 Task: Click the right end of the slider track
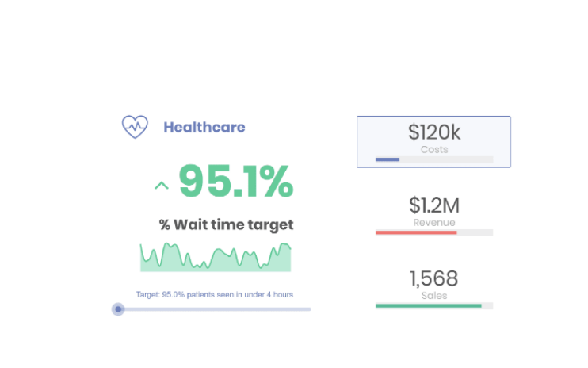(307, 309)
